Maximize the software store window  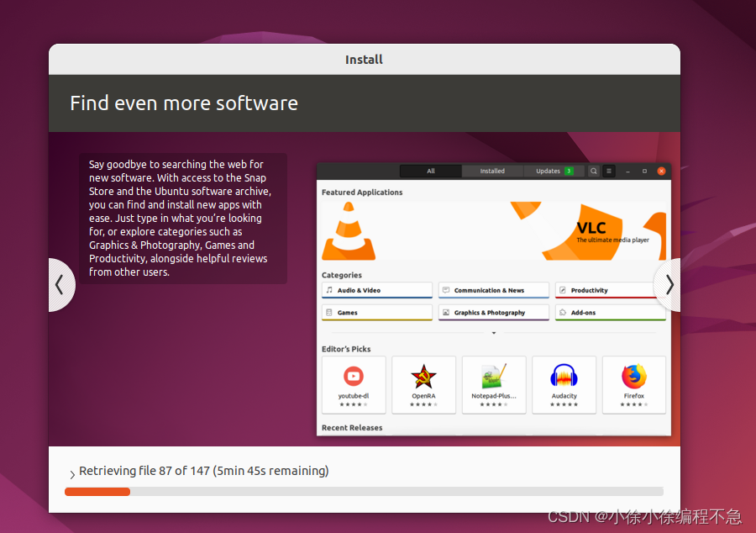point(644,172)
